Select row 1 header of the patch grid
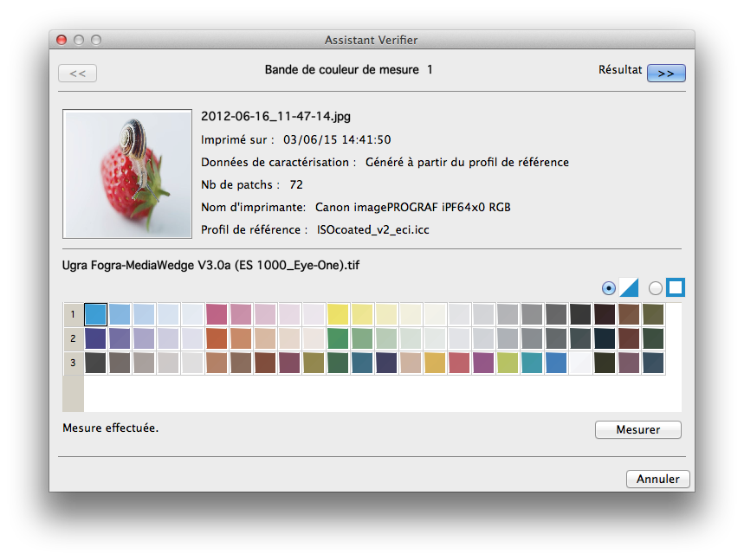744x560 pixels. (73, 314)
